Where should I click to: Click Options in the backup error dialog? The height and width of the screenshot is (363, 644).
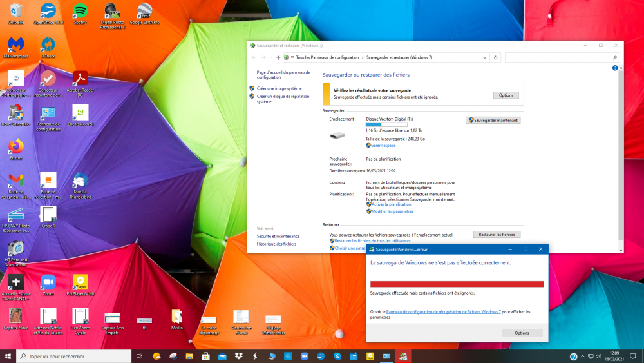pyautogui.click(x=522, y=333)
